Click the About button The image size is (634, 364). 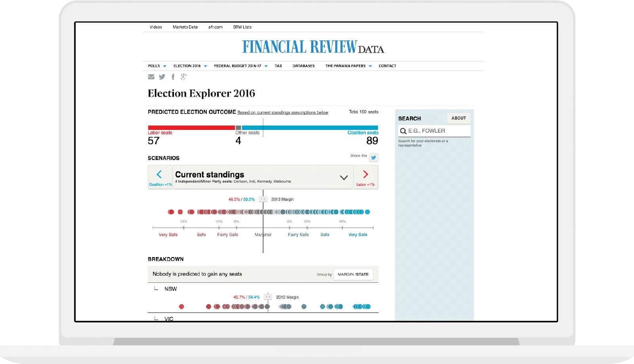click(x=459, y=118)
